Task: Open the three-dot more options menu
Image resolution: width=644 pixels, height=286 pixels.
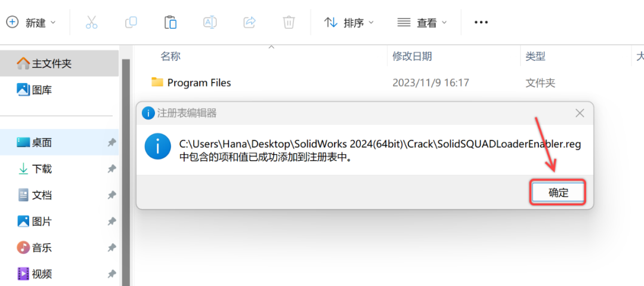Action: (x=481, y=23)
